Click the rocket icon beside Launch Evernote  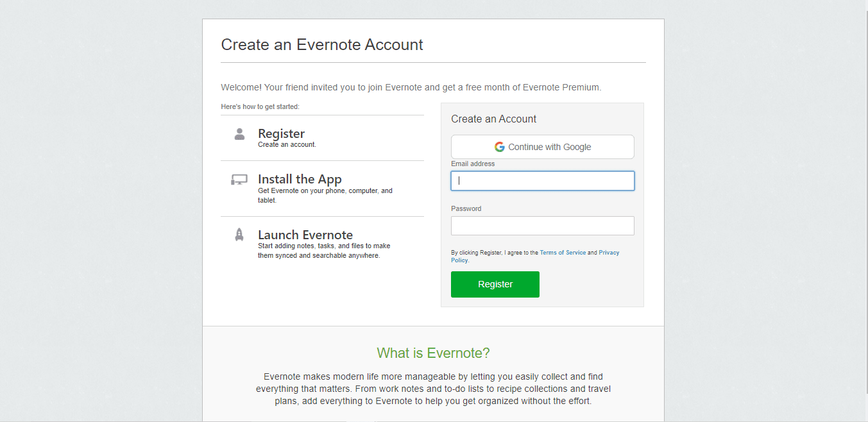pos(239,235)
